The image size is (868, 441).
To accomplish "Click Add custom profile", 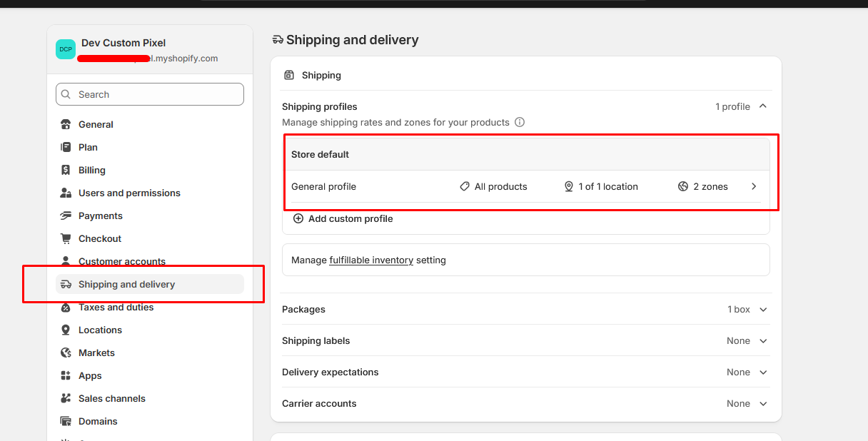I will pyautogui.click(x=350, y=218).
